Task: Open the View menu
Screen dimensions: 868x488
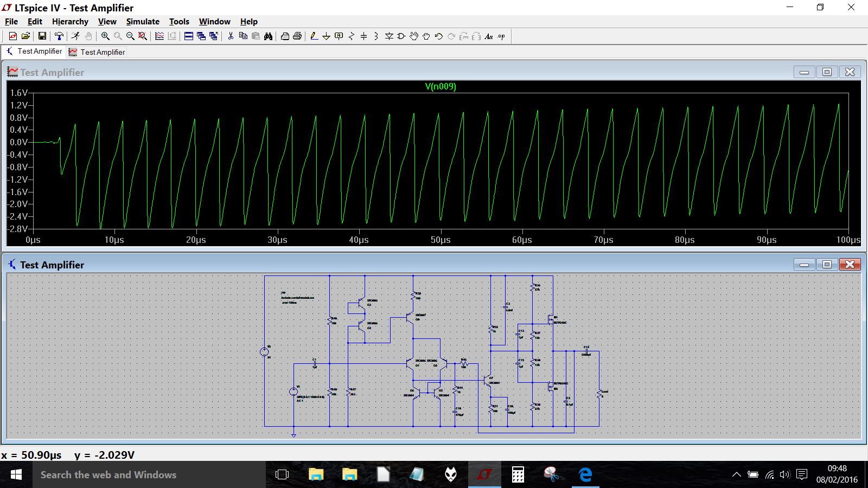Action: [107, 22]
